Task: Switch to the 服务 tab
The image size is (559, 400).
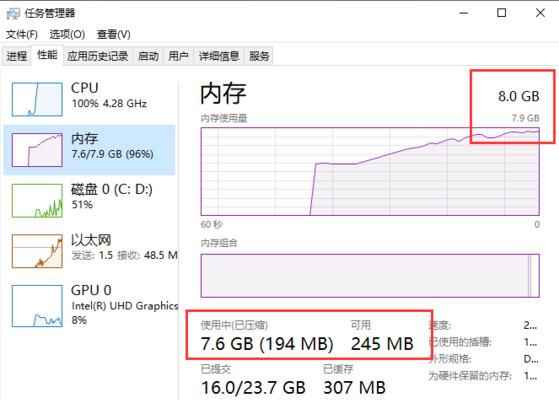Action: click(259, 56)
